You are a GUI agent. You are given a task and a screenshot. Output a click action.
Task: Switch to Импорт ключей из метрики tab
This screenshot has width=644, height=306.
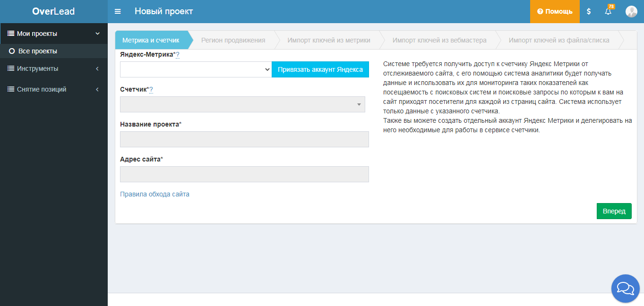[x=329, y=40]
